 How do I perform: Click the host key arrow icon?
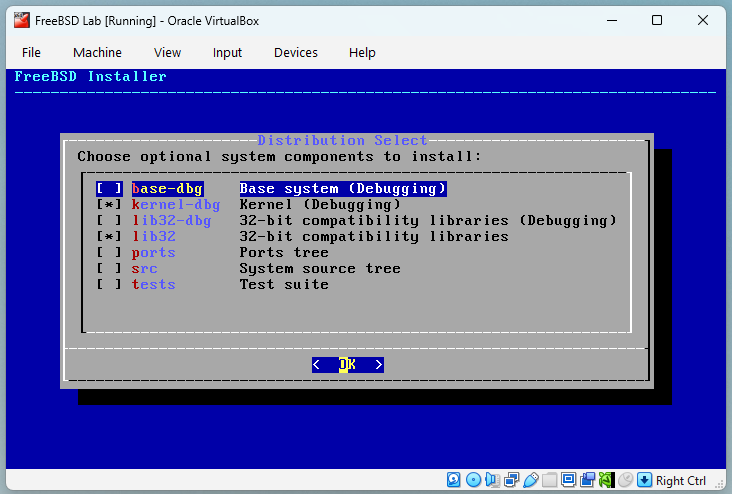click(x=644, y=480)
